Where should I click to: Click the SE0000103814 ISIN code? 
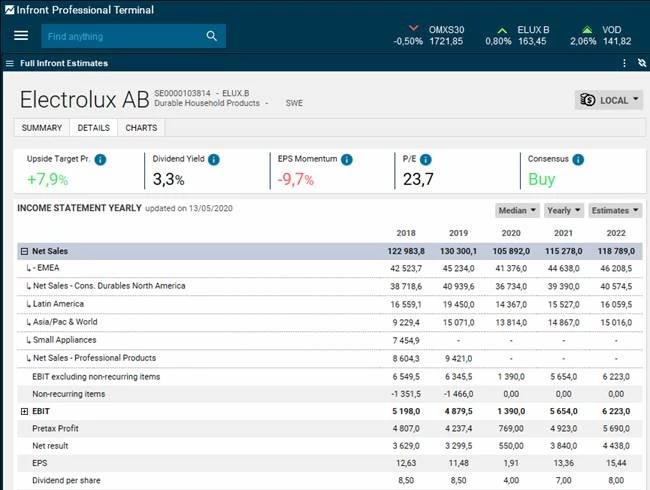(182, 93)
